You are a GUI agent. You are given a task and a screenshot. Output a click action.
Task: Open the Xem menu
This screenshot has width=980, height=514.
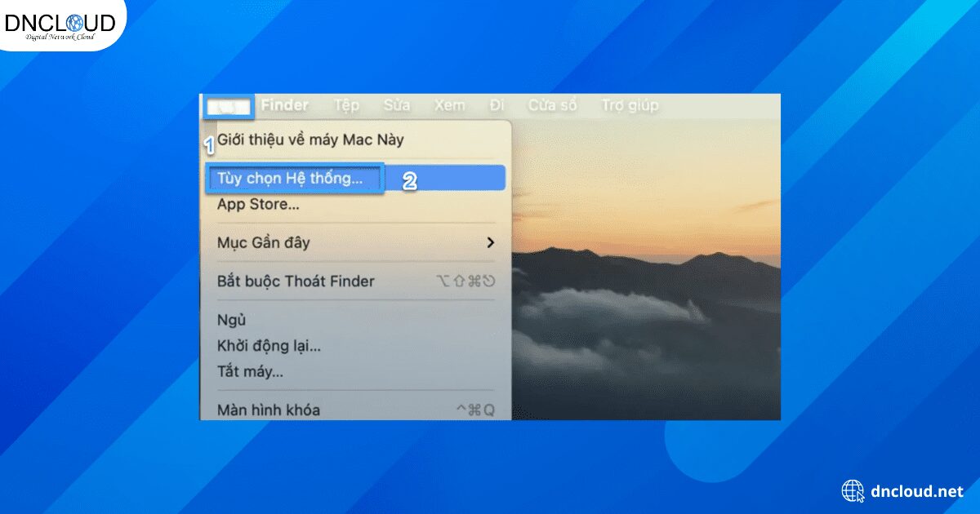point(449,105)
